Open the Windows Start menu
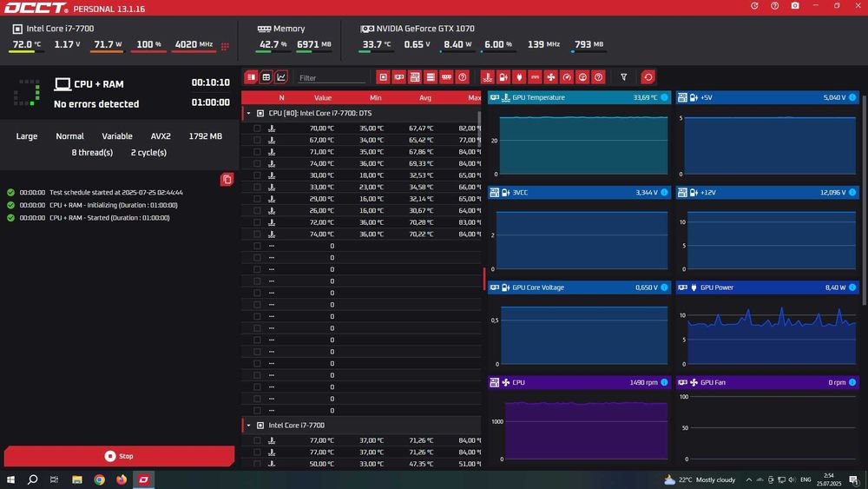Image resolution: width=868 pixels, height=489 pixels. click(x=10, y=479)
